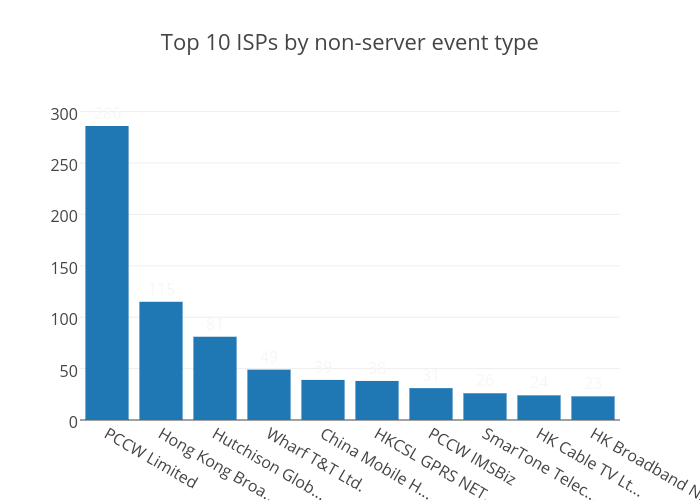Select the China Mobile bar
The width and height of the screenshot is (700, 500).
pos(323,399)
